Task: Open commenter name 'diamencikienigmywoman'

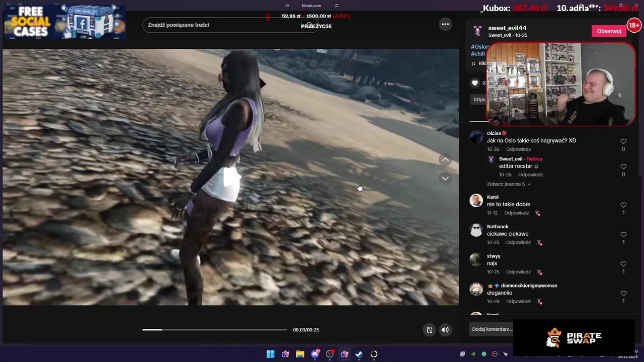Action: click(x=529, y=286)
